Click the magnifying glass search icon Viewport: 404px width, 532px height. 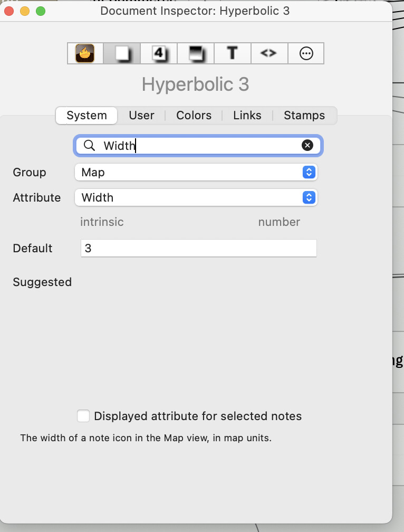tap(90, 146)
